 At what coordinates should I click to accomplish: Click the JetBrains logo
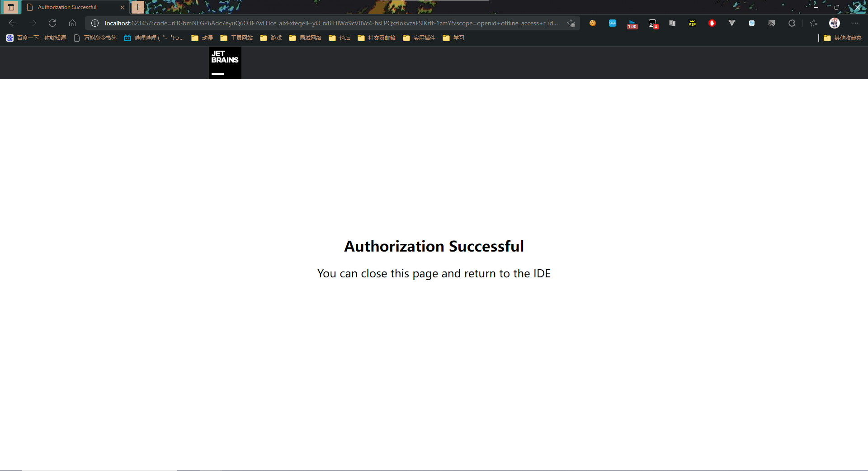point(225,63)
